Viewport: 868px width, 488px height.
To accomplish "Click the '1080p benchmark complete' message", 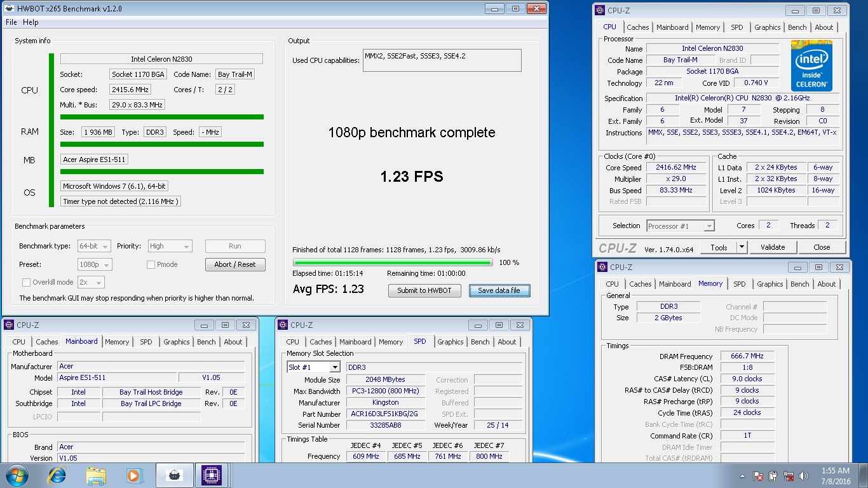I will (412, 133).
